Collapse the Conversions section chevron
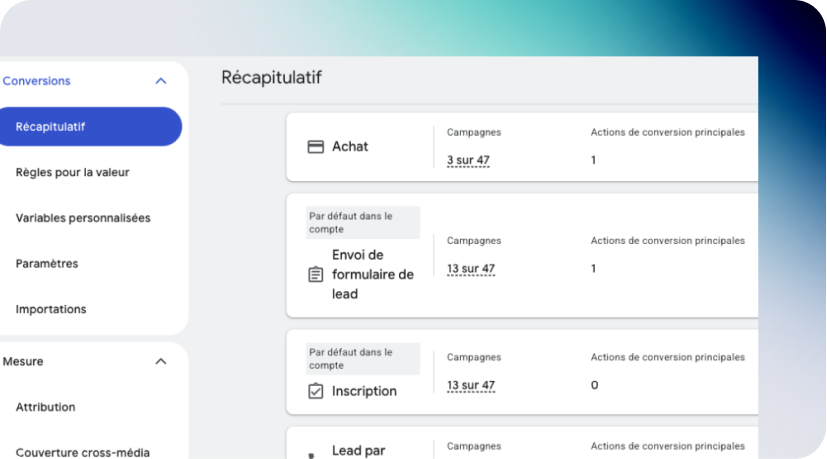 pyautogui.click(x=161, y=81)
